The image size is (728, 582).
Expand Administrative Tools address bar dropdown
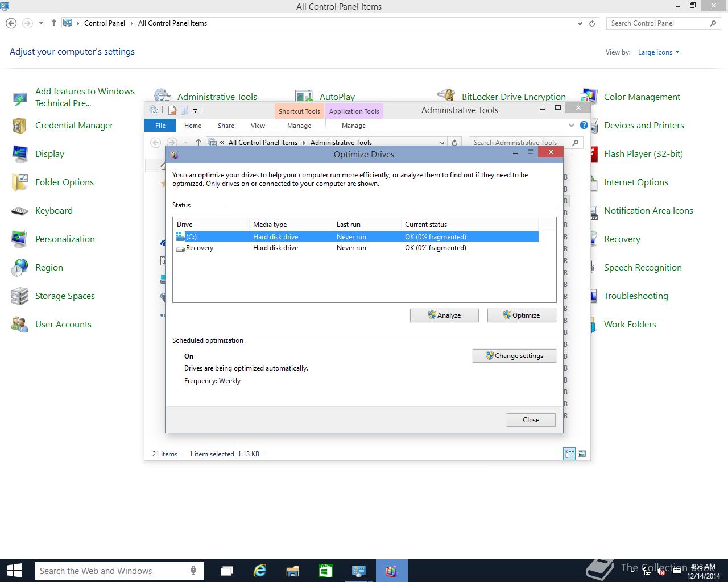pyautogui.click(x=442, y=143)
